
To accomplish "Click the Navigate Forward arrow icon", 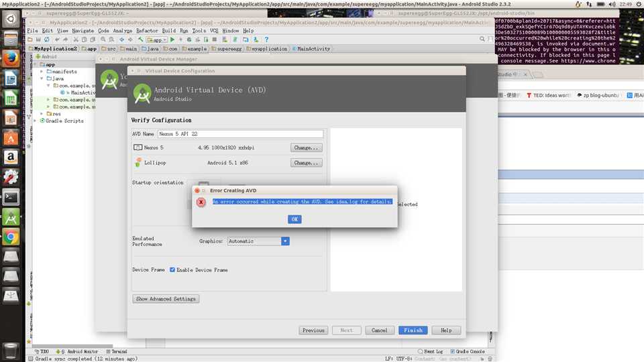I will (130, 40).
